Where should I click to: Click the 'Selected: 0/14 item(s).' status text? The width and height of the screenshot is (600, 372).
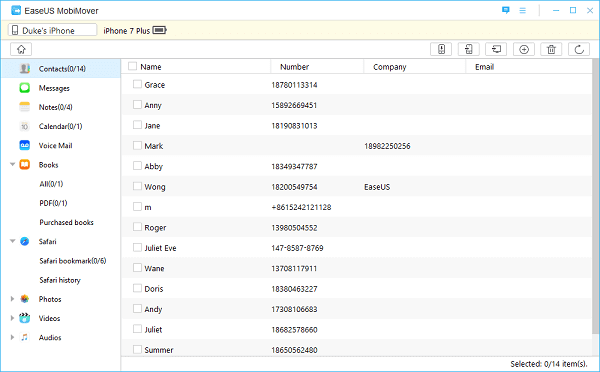(x=548, y=364)
